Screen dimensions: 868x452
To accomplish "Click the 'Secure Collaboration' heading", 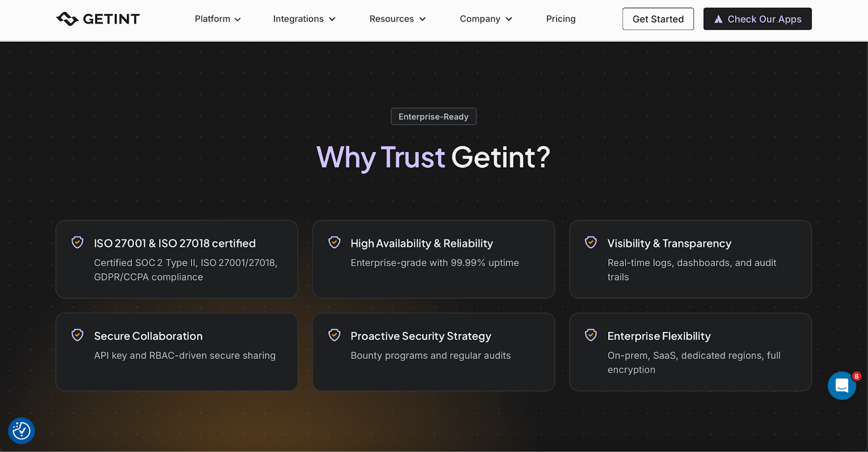I will click(148, 336).
